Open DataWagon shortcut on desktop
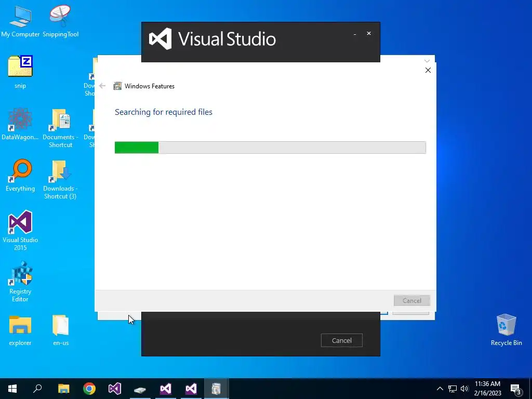 pyautogui.click(x=20, y=124)
